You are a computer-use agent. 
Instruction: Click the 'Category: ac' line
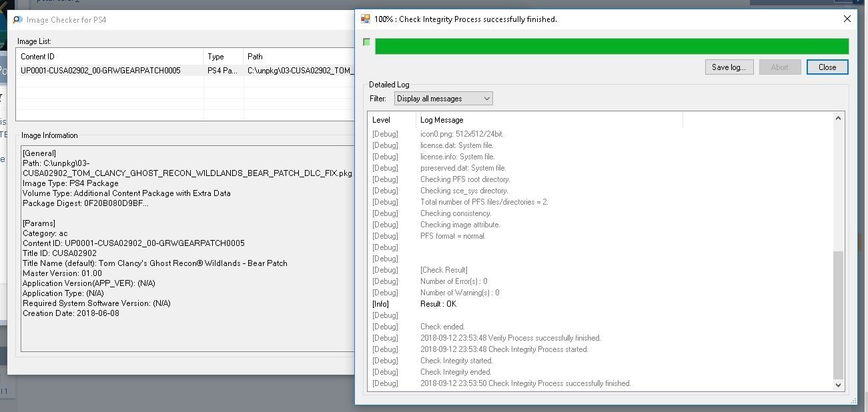coord(45,233)
